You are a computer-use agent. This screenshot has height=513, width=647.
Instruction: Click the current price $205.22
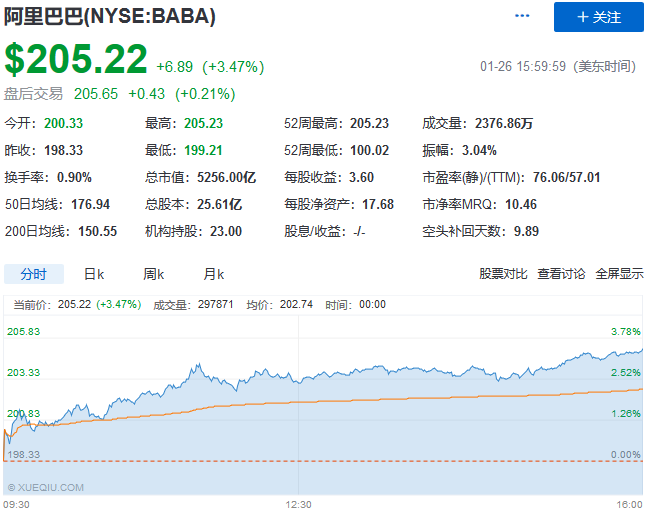76,59
